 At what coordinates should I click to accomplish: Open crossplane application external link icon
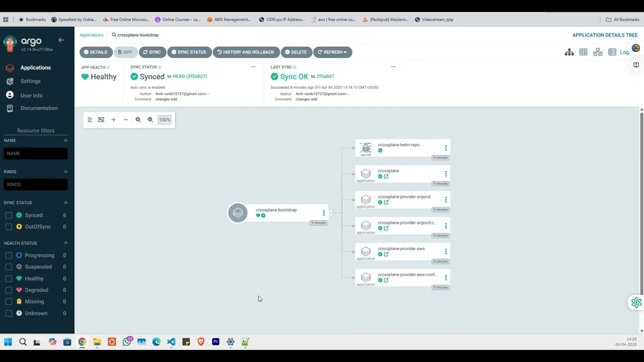click(386, 176)
